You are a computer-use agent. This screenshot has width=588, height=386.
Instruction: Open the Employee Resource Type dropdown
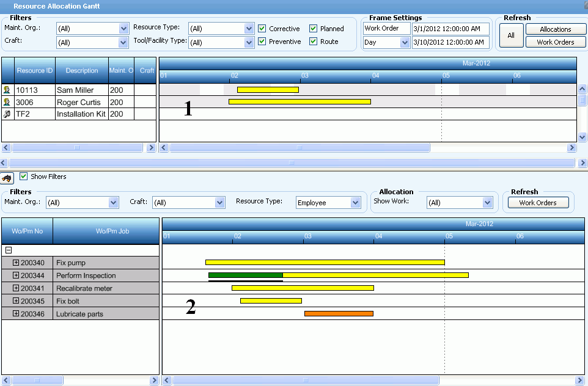click(x=355, y=202)
